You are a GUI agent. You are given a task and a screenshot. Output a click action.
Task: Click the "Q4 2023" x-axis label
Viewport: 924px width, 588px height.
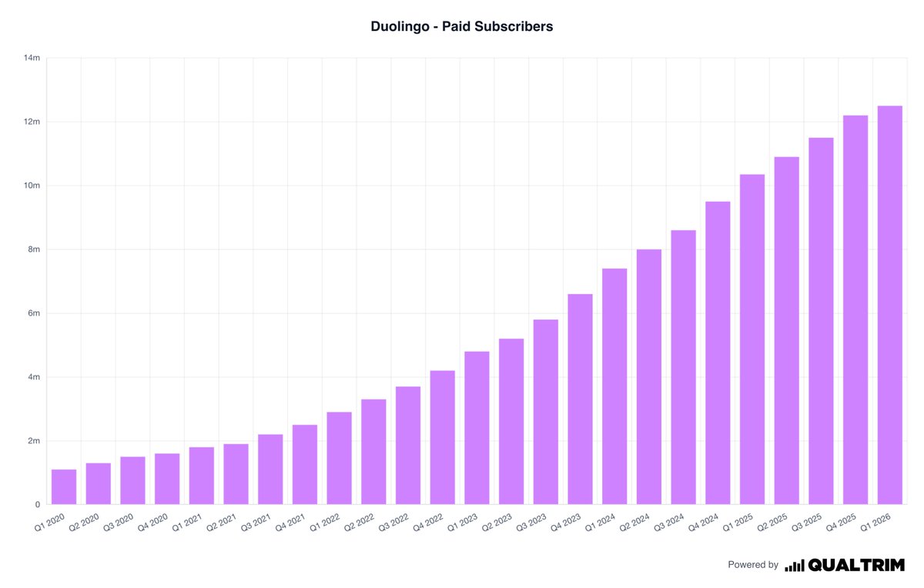pos(565,523)
